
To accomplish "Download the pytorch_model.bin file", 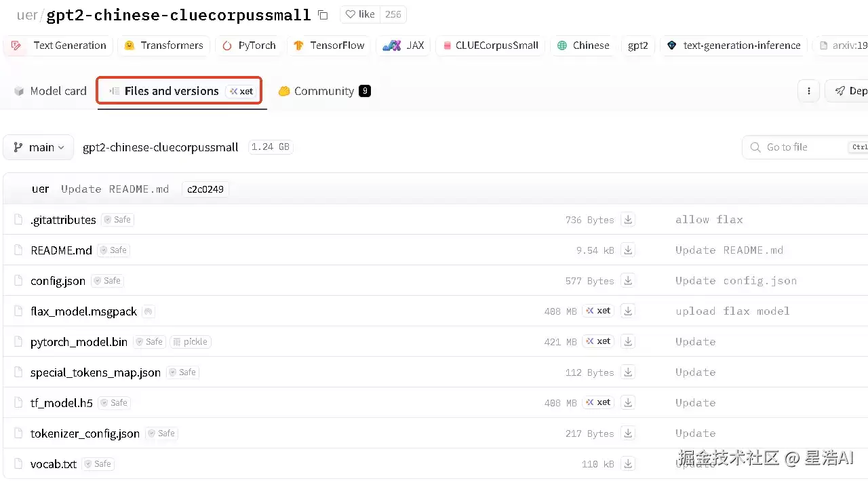I will coord(629,342).
